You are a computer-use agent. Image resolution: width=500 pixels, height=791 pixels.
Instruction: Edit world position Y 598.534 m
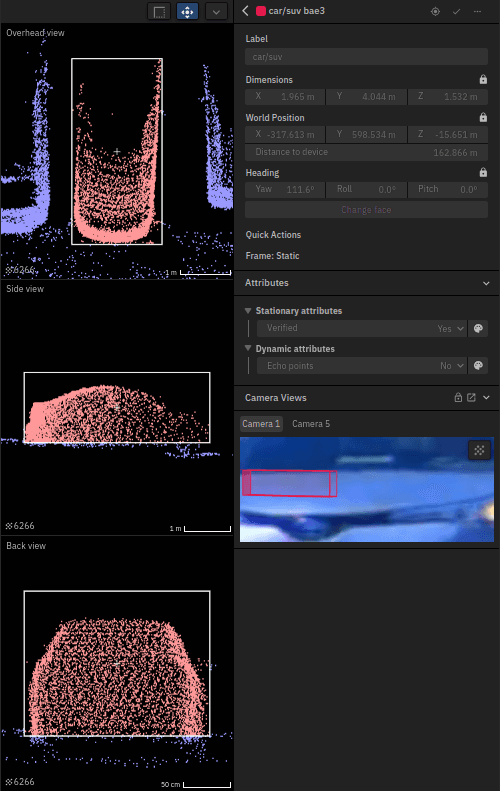point(366,134)
